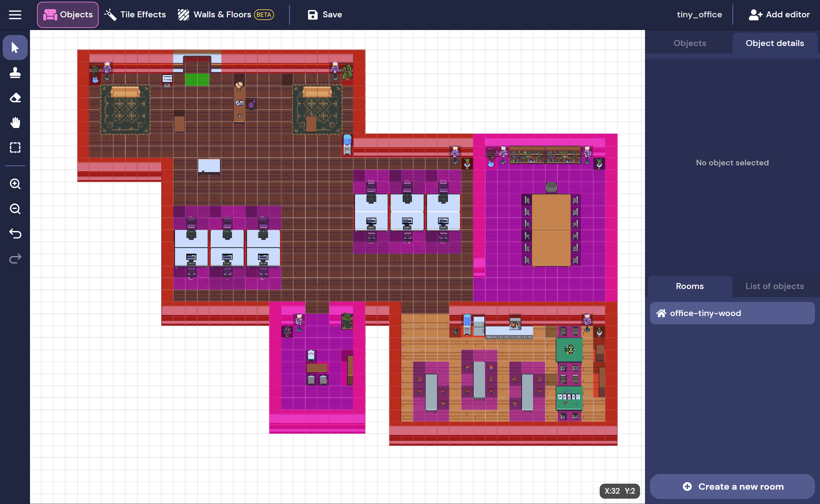Screen dimensions: 820x504
Task: Click the redo arrow
Action: [15, 259]
